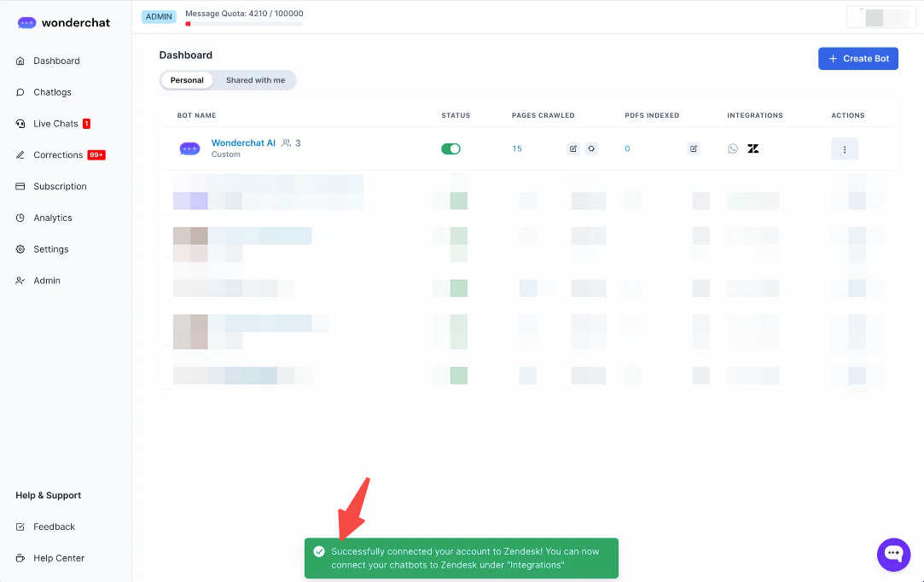Click the message quota progress bar

click(x=244, y=24)
